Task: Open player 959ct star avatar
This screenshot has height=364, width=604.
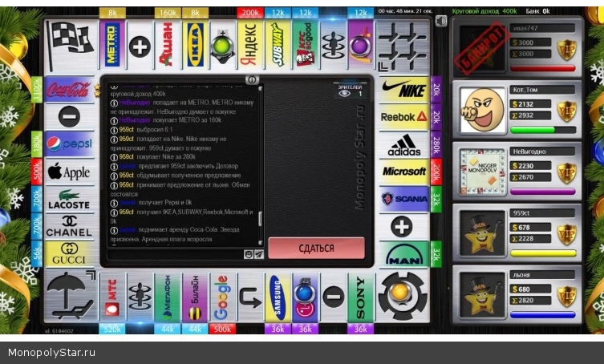Action: [x=483, y=233]
